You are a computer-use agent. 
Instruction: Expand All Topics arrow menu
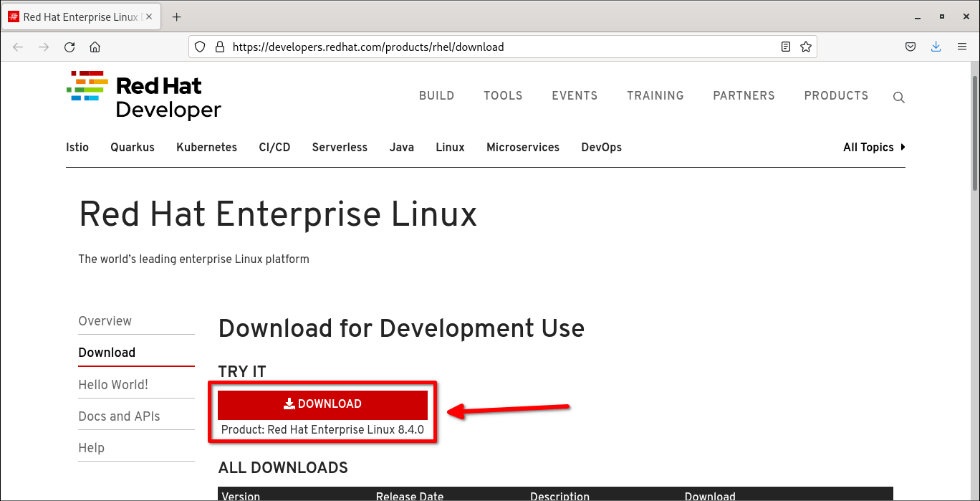(x=874, y=148)
